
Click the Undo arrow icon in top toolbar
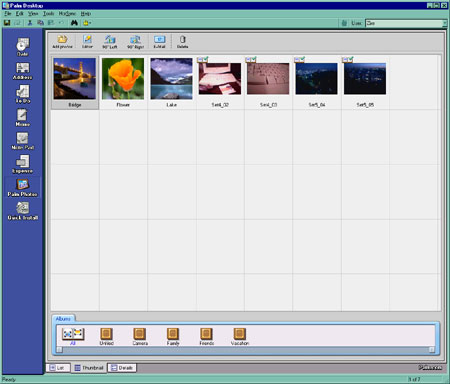coord(61,23)
